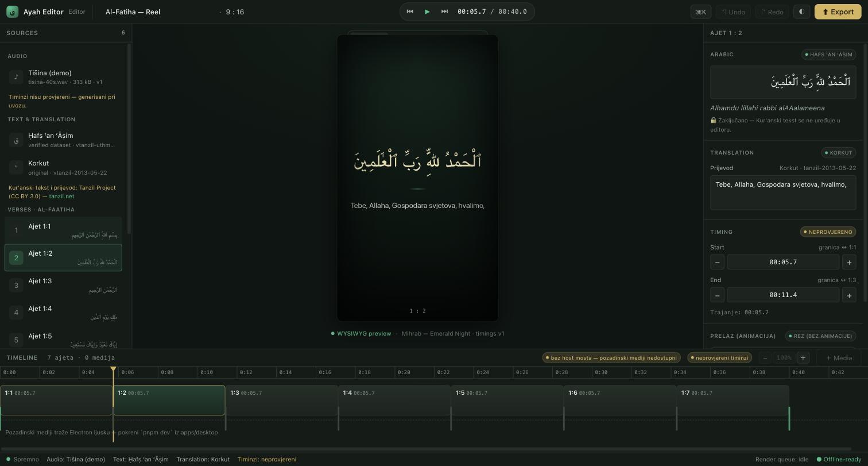Click the NEPROVJERENO timing status badge
Image resolution: width=868 pixels, height=466 pixels.
(828, 232)
